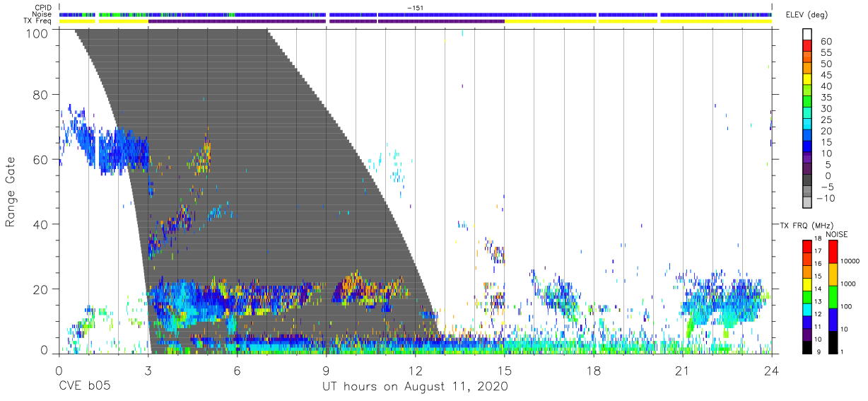Image resolution: width=868 pixels, height=401 pixels.
Task: Select the black 1-10 NOISE swatch
Action: pyautogui.click(x=833, y=341)
